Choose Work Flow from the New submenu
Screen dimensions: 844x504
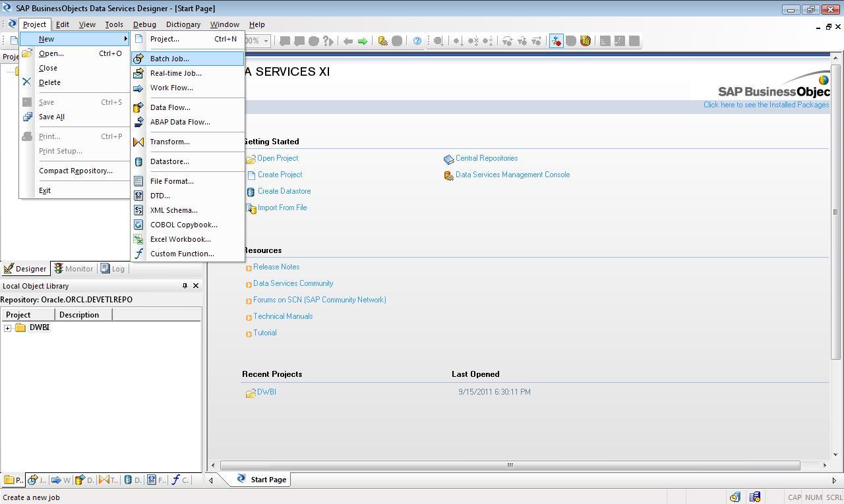tap(188, 88)
